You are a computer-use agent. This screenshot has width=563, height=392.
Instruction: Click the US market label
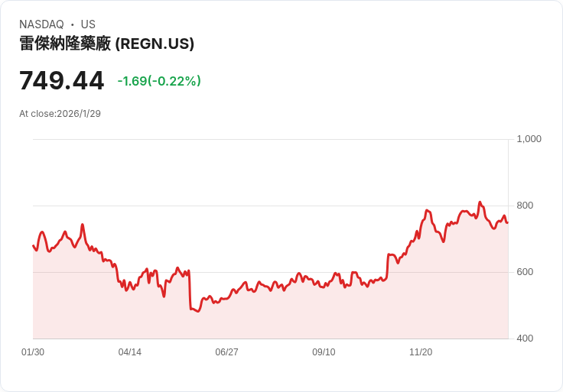tap(88, 24)
